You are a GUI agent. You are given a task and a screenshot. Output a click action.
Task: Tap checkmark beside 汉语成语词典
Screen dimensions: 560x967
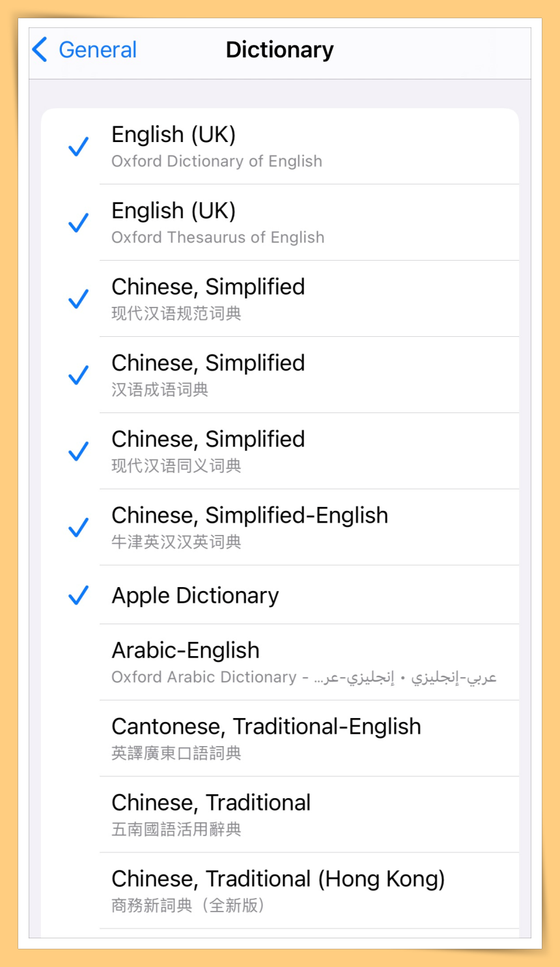(x=79, y=375)
